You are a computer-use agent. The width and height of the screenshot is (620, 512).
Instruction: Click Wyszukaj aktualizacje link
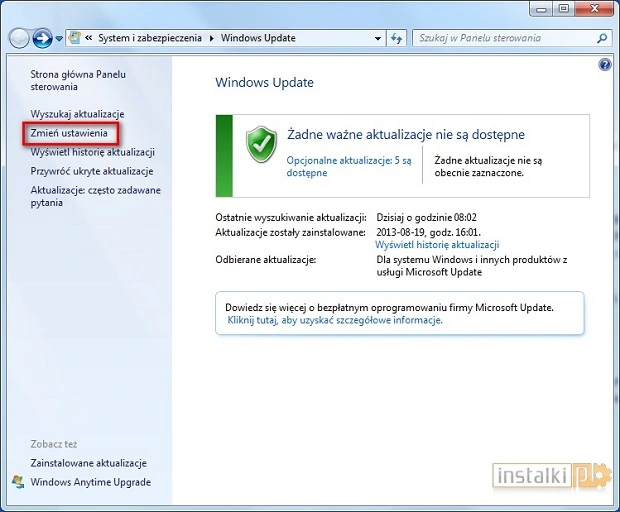point(78,114)
